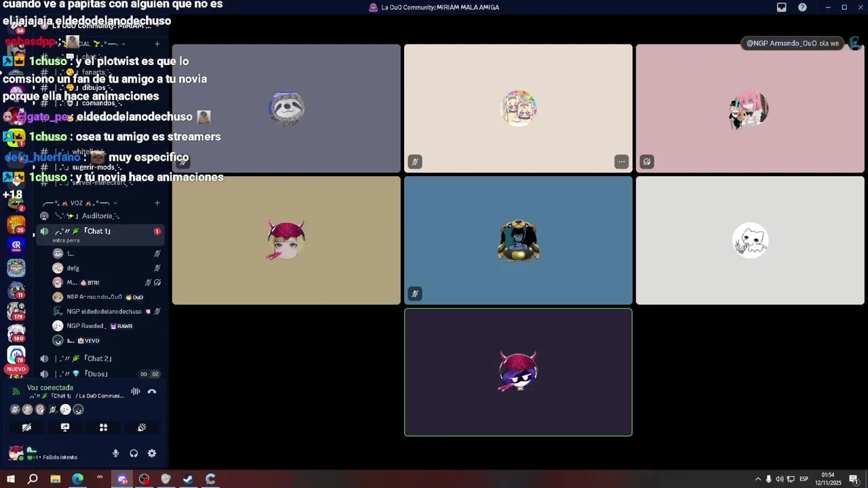Select NGP Armando_OuO in voice member list

click(106, 297)
